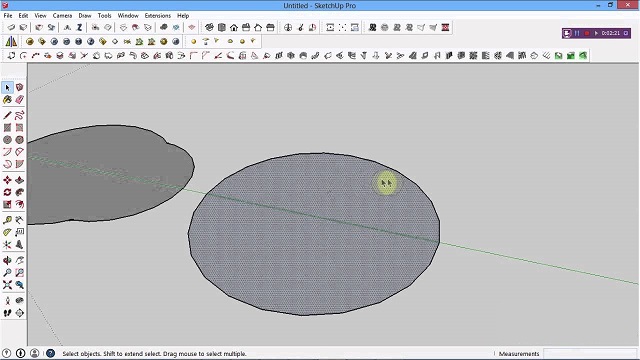Activate the Zoom Window tool
The width and height of the screenshot is (640, 360).
click(x=19, y=273)
